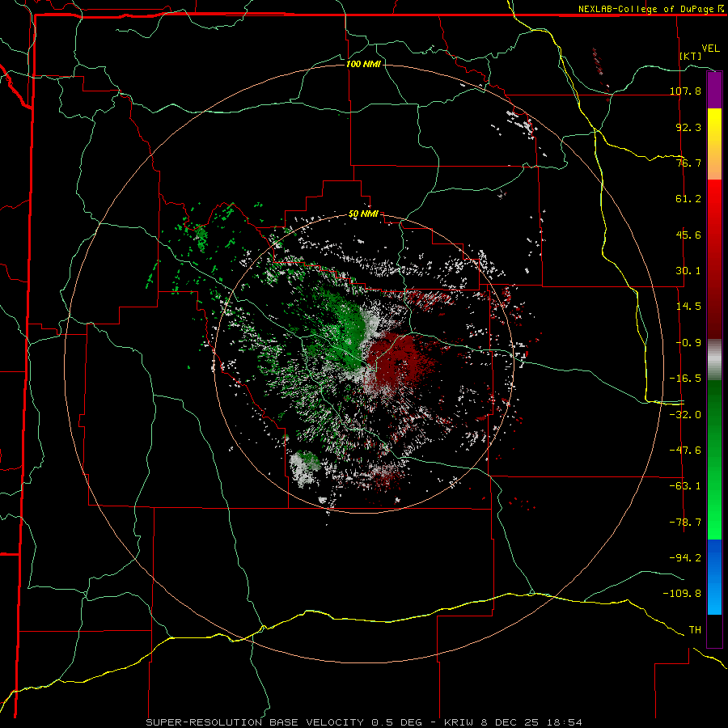728x728 pixels.
Task: Click the -109.8 legend value
Action: (682, 594)
